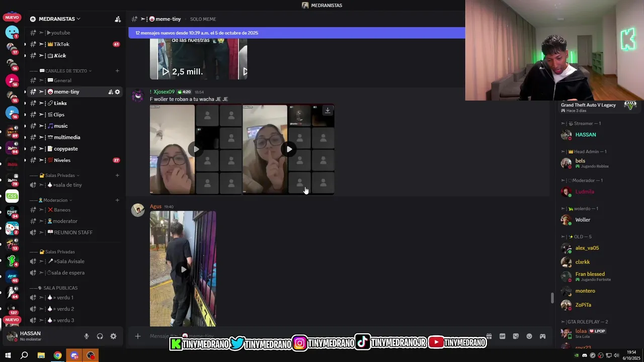Open the CSS server icon in sidebar
644x362 pixels.
coord(12,197)
